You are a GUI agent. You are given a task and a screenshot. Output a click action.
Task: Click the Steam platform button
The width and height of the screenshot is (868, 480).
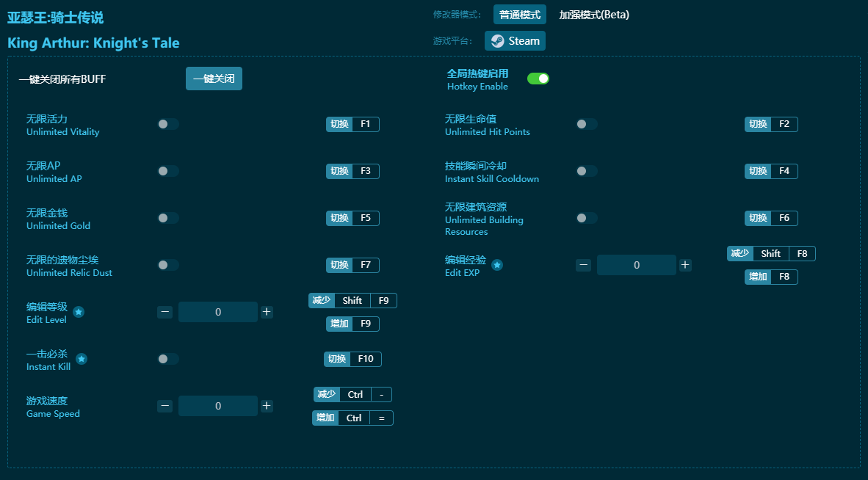[515, 41]
